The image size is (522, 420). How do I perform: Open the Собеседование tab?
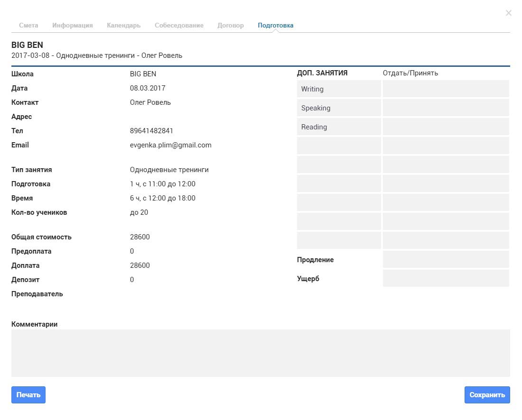(179, 25)
